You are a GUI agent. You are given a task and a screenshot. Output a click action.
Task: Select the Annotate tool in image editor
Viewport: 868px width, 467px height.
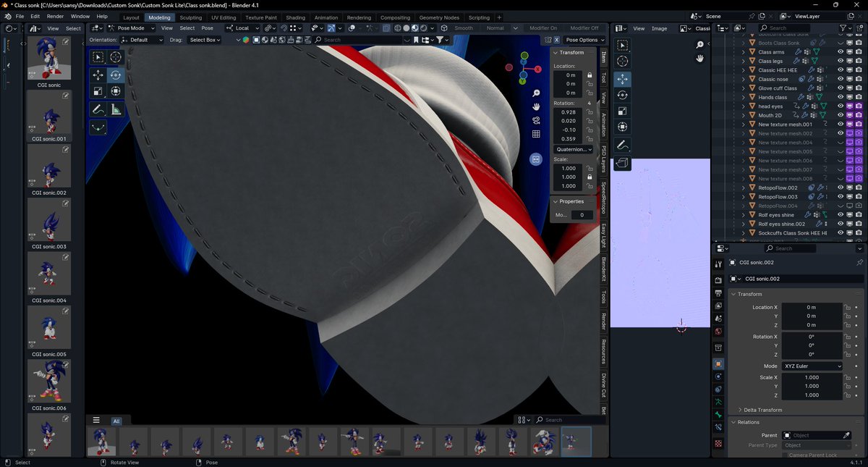(623, 146)
